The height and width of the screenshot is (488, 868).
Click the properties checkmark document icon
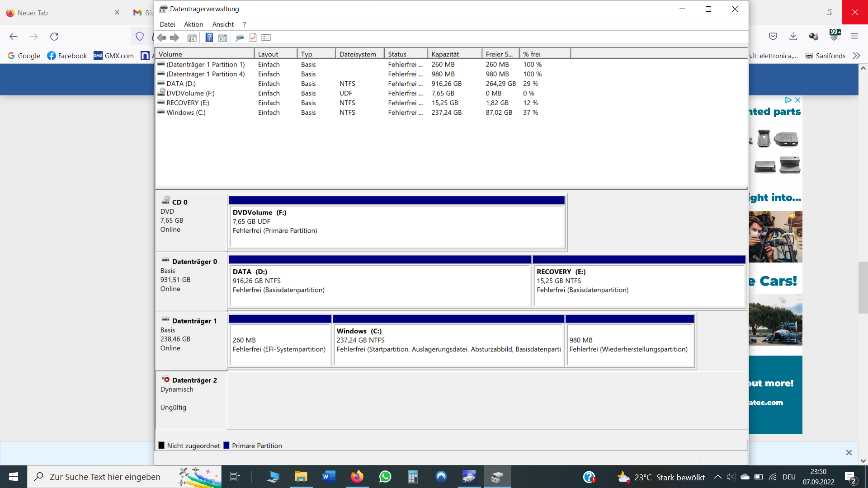click(x=253, y=38)
